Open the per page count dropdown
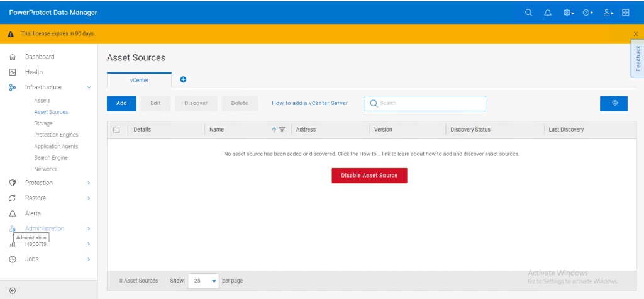This screenshot has height=299, width=644. (x=204, y=281)
